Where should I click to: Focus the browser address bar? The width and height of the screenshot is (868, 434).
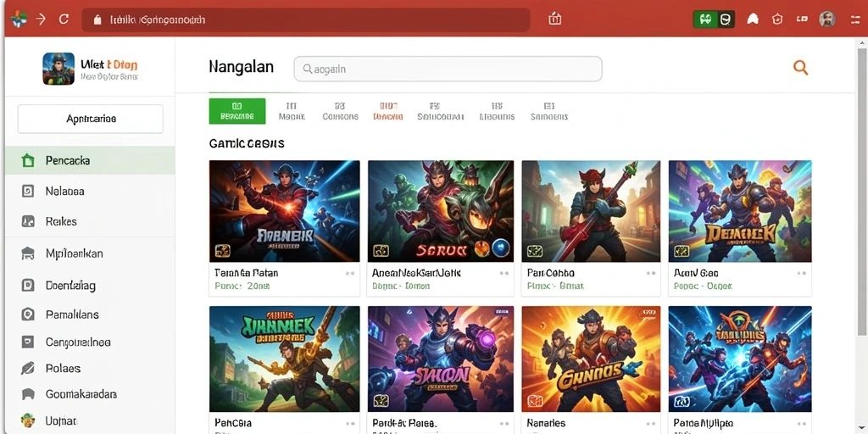tap(305, 20)
